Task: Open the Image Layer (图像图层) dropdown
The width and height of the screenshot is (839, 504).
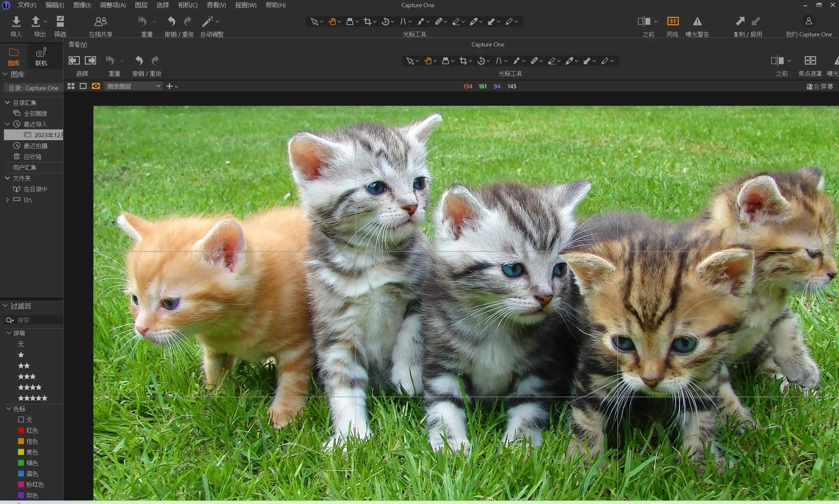Action: [x=133, y=86]
